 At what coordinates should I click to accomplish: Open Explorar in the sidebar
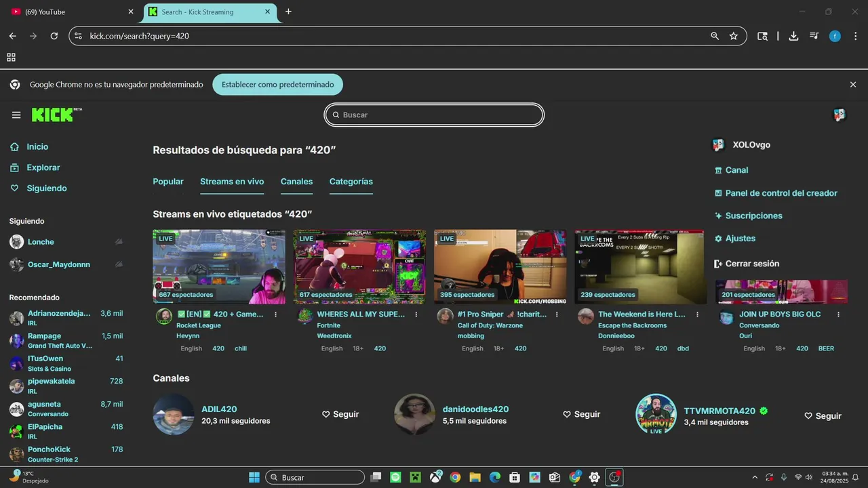click(43, 167)
